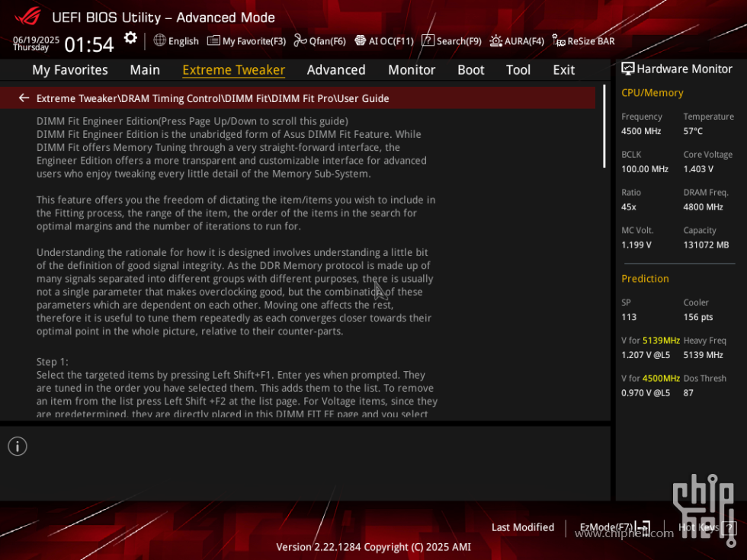747x560 pixels.
Task: Click the date 06/19/2025
Action: pyautogui.click(x=37, y=40)
